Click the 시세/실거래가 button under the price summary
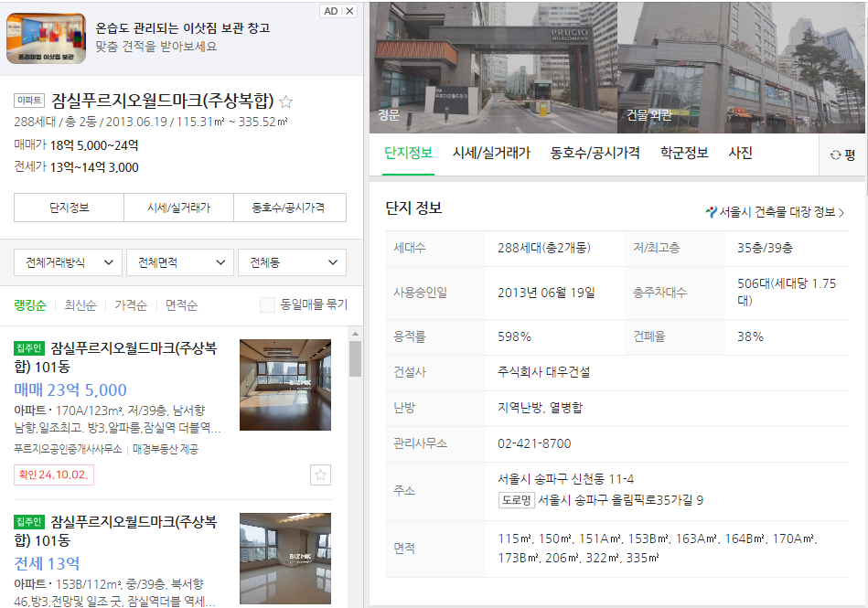The width and height of the screenshot is (868, 608). point(178,208)
